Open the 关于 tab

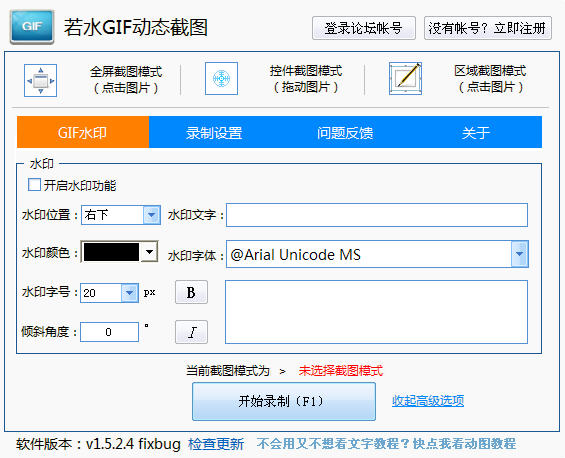coord(476,132)
